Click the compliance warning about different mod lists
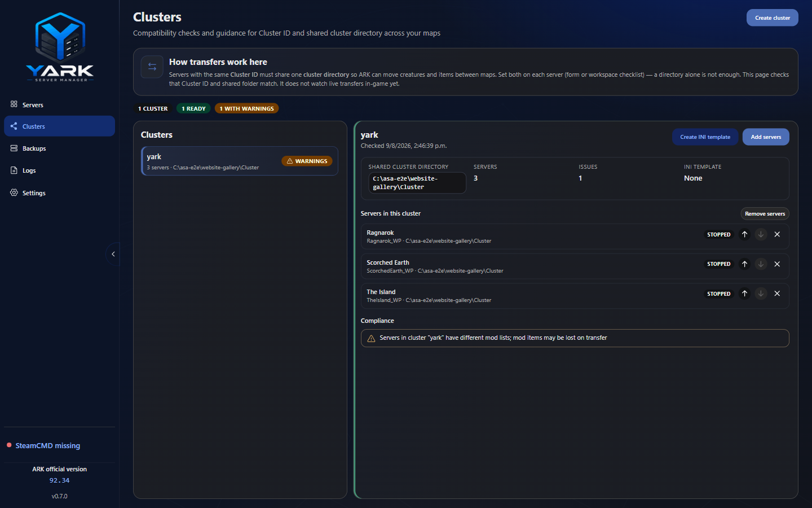Viewport: 812px width, 508px height. (x=575, y=338)
